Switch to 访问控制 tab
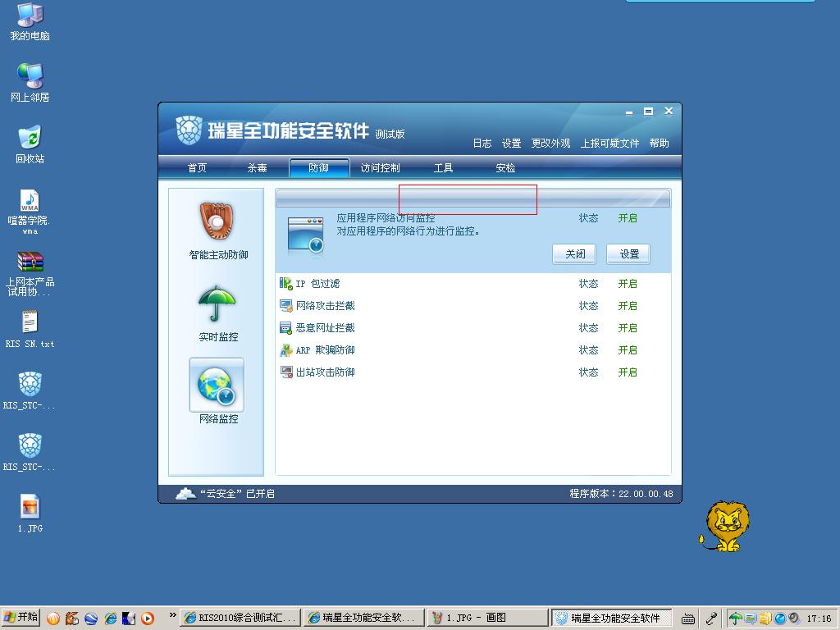Screen dimensions: 840x630 pyautogui.click(x=380, y=167)
